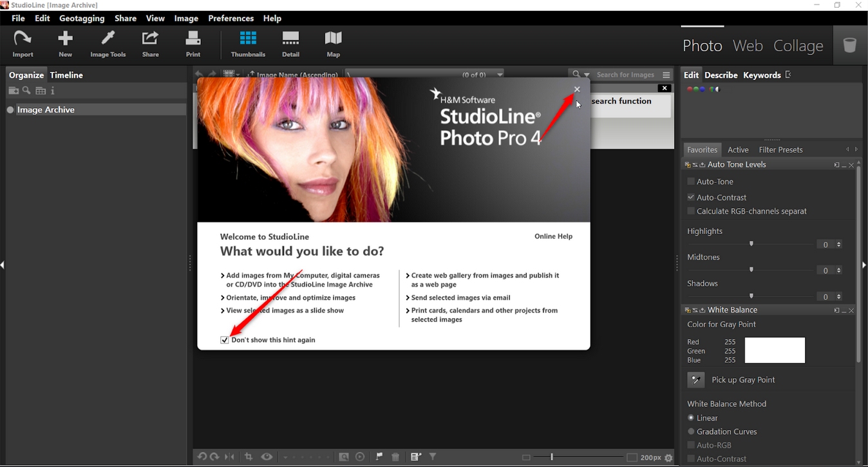Enable the Auto-RGB checkbox
Viewport: 868px width, 467px height.
point(691,445)
